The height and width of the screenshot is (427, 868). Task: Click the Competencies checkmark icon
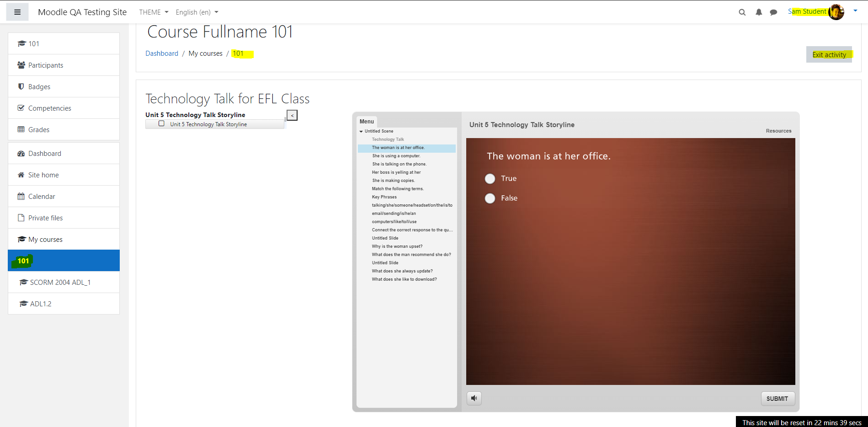(x=21, y=108)
